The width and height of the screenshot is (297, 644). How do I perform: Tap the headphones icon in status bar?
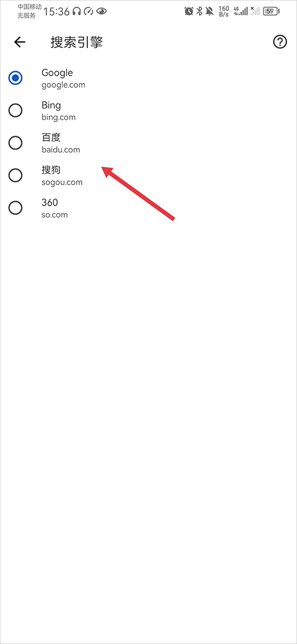click(76, 12)
